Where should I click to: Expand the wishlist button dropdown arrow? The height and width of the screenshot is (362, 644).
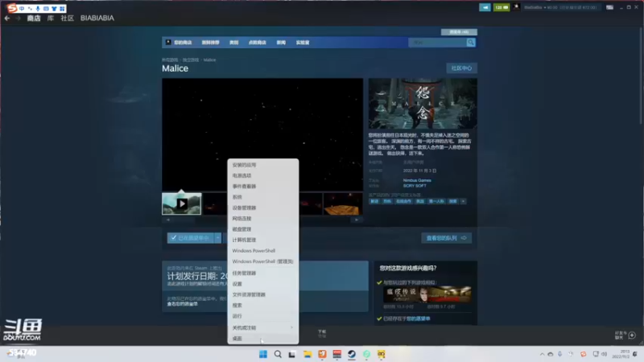point(217,238)
